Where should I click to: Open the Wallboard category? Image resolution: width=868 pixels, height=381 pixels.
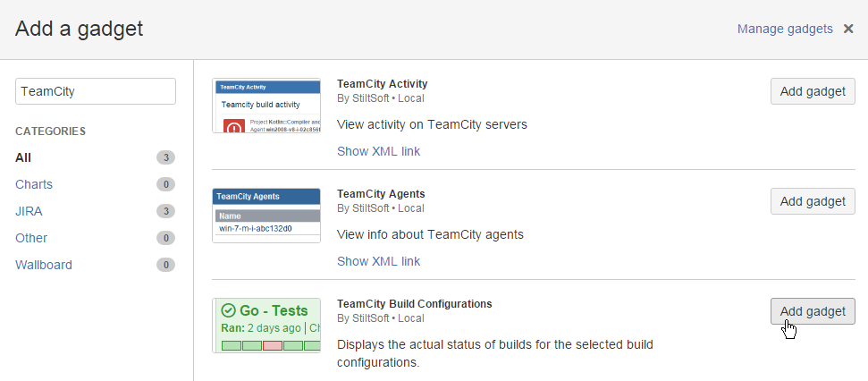pos(44,265)
